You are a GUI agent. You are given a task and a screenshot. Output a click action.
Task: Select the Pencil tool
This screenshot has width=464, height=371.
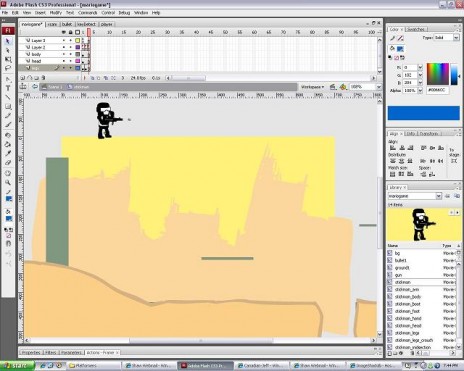[x=8, y=116]
